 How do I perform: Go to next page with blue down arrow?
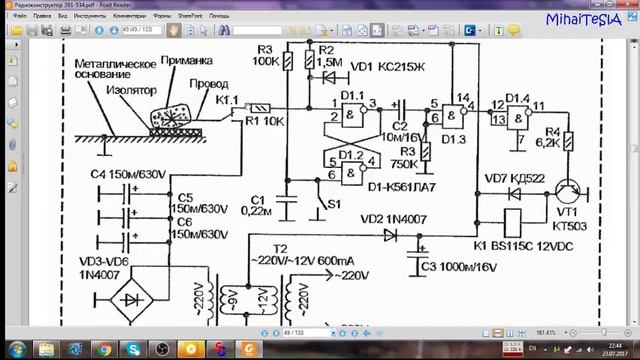(x=114, y=31)
